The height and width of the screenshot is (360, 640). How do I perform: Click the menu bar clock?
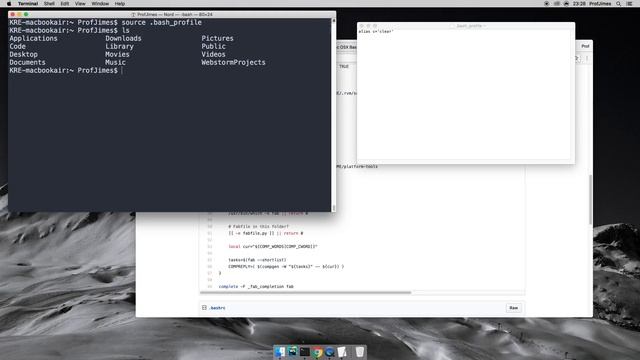[579, 3]
